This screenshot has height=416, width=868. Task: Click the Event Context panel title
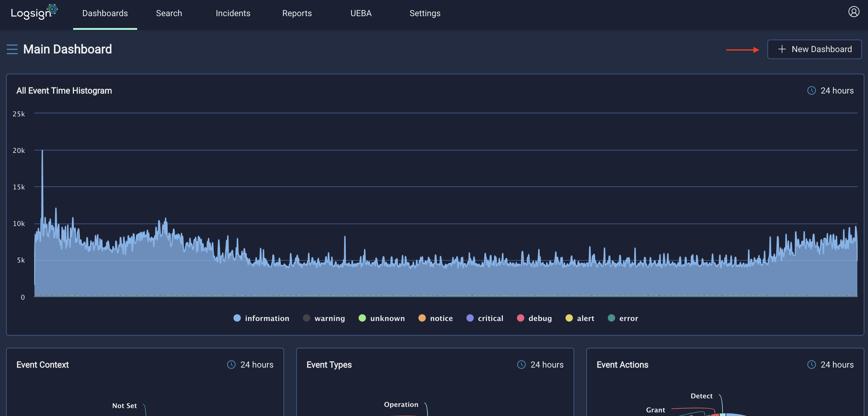[x=42, y=365]
